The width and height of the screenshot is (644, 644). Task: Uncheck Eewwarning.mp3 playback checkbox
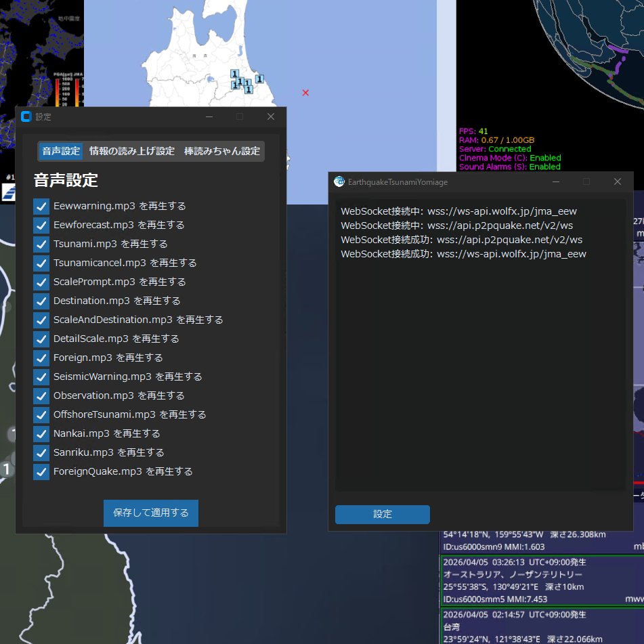41,206
